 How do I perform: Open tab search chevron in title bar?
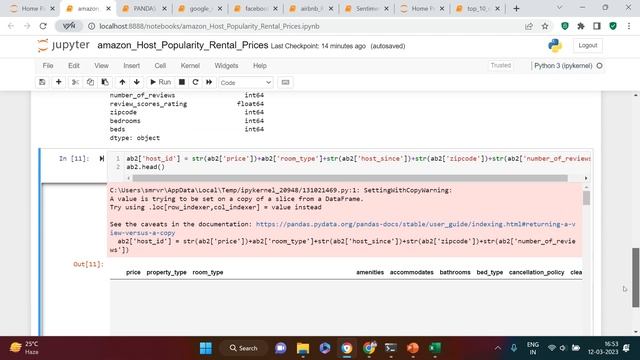point(560,8)
